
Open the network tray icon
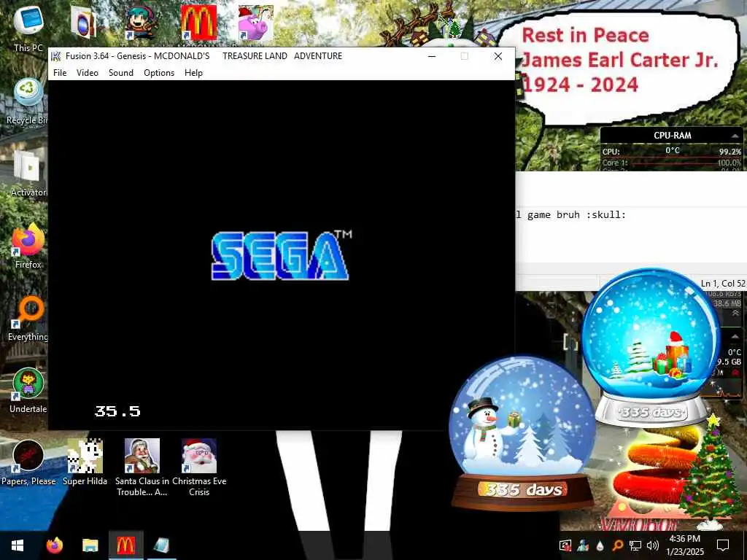pos(635,545)
